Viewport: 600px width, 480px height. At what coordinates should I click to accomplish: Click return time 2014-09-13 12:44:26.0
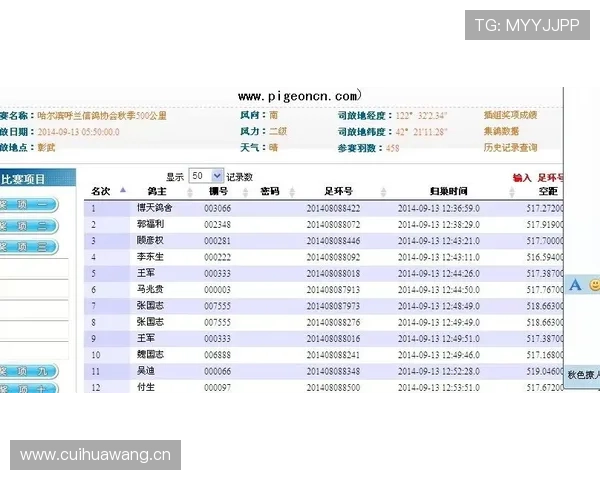point(439,274)
